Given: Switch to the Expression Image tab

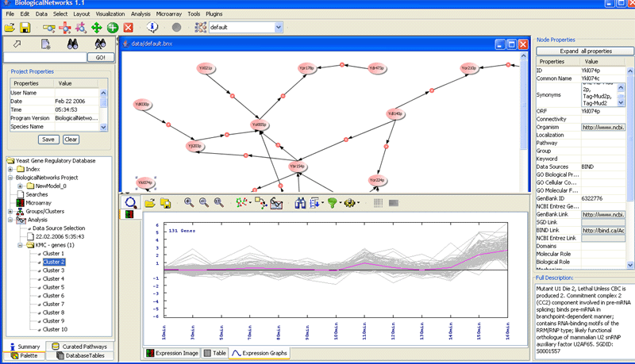Looking at the screenshot, I should 172,353.
